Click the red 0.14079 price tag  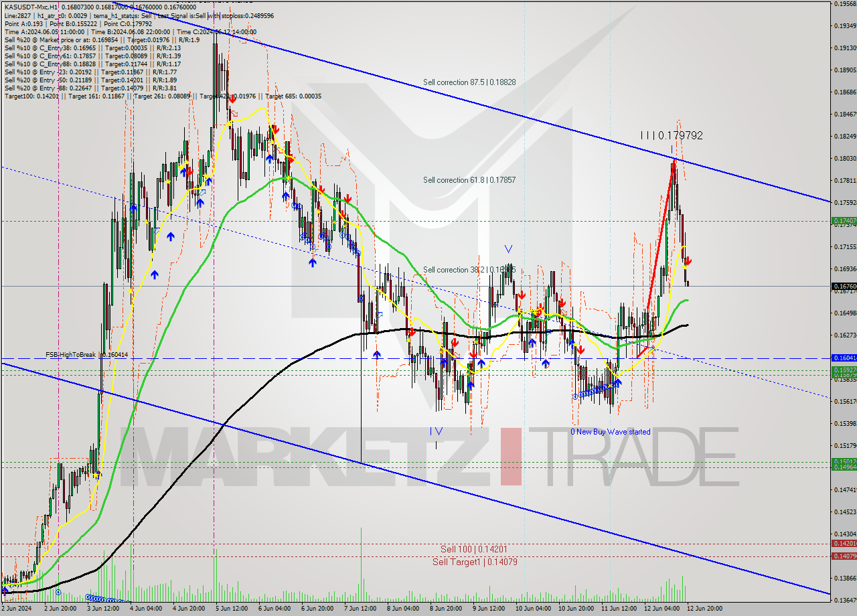pyautogui.click(x=844, y=556)
